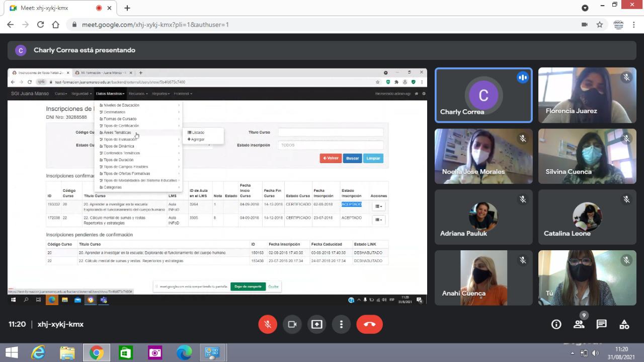Click the red leave call button
The height and width of the screenshot is (362, 644).
369,324
